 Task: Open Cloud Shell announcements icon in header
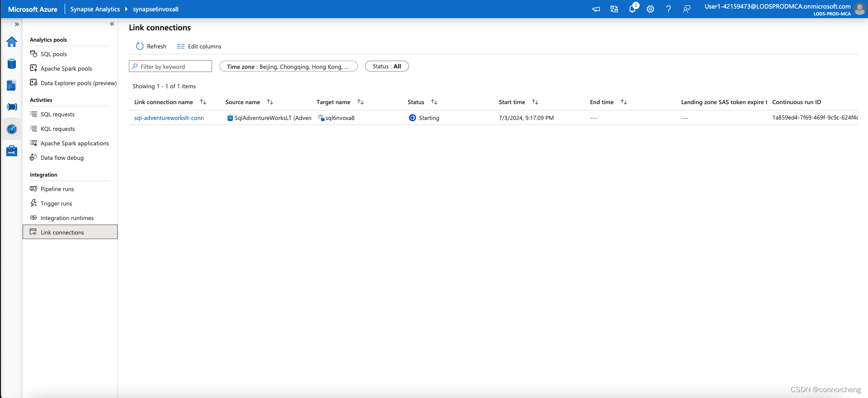[596, 9]
